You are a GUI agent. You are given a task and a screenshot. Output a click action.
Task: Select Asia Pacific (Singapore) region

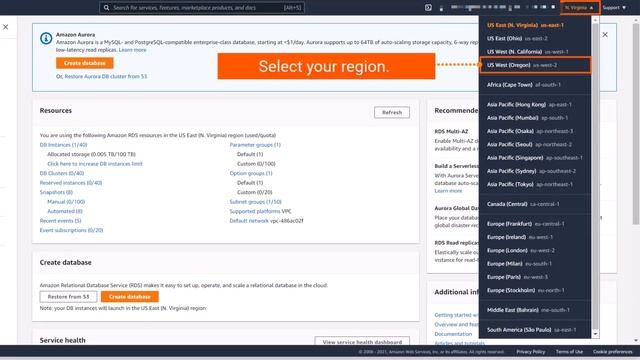534,158
